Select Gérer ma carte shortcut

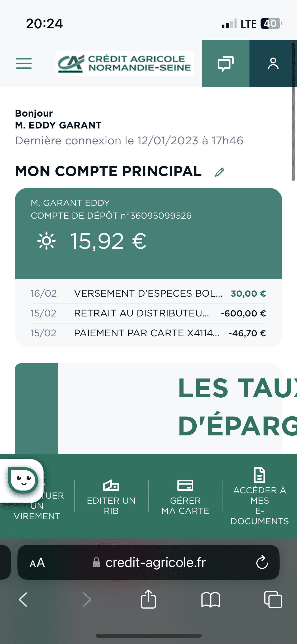point(185,496)
